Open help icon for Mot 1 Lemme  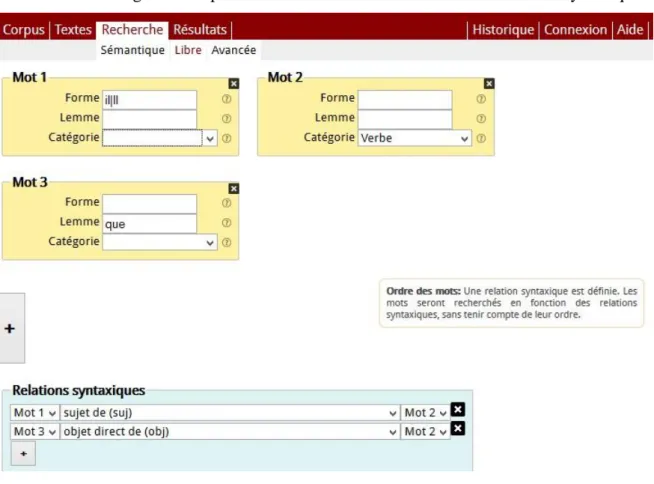(x=226, y=118)
